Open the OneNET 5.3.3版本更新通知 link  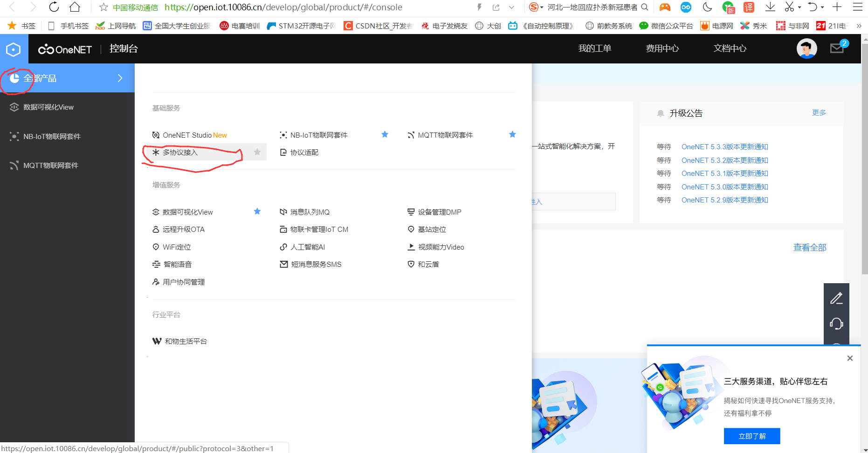[x=724, y=146]
